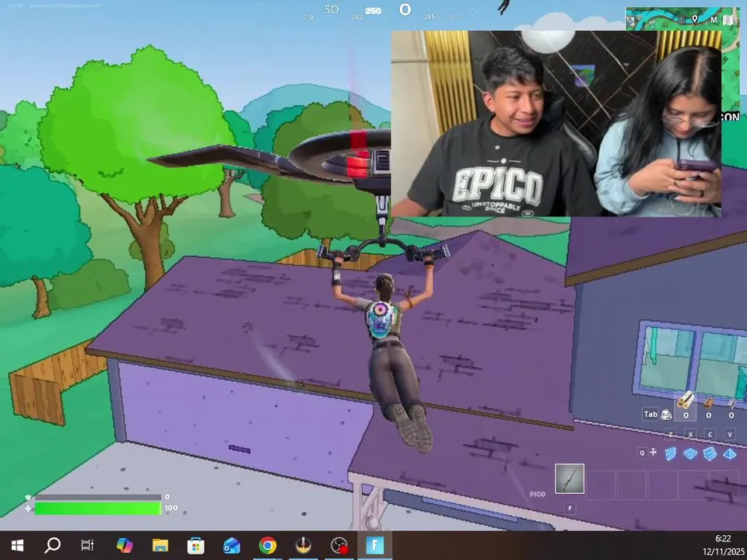Click the health value 100
The image size is (747, 560).
[x=171, y=508]
